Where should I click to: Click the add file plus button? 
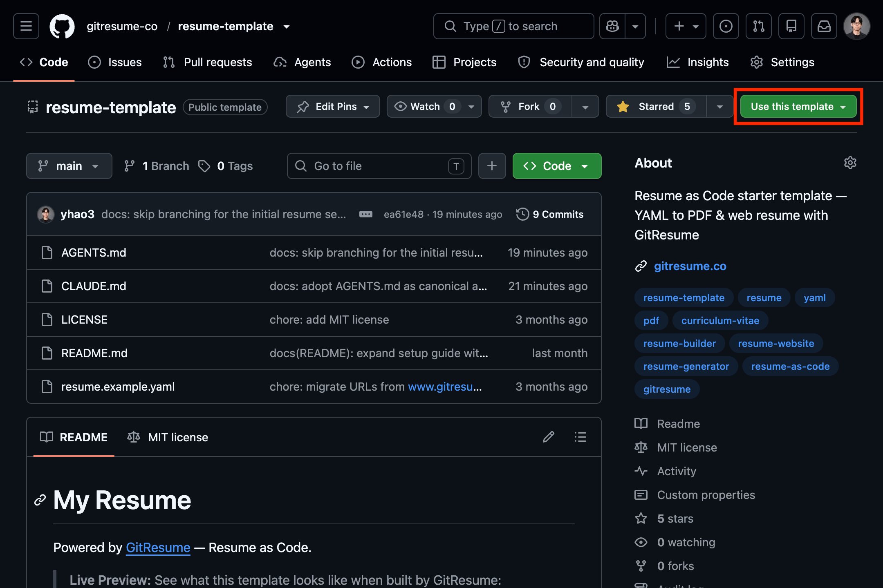[492, 166]
